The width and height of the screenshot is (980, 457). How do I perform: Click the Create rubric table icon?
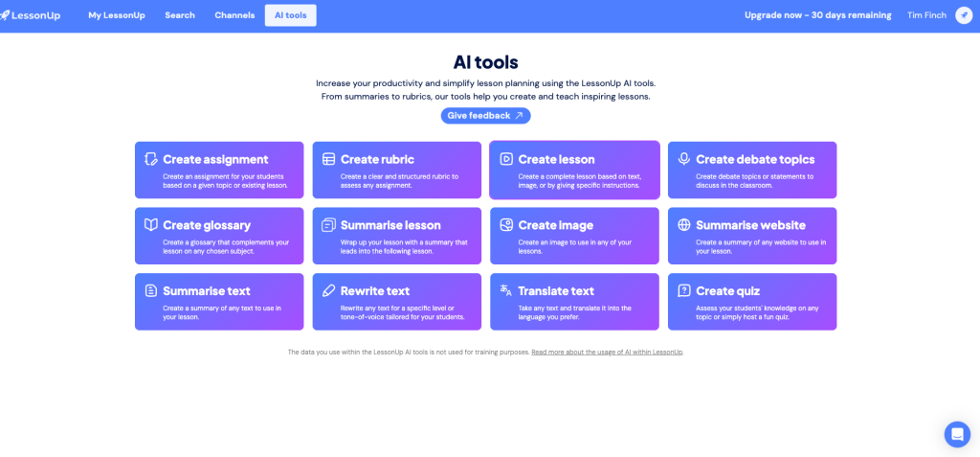[329, 159]
